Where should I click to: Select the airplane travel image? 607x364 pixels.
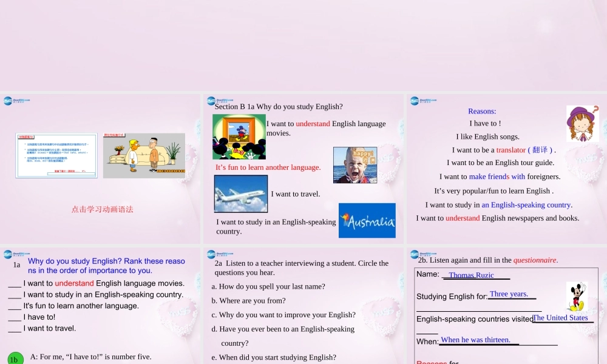[240, 193]
